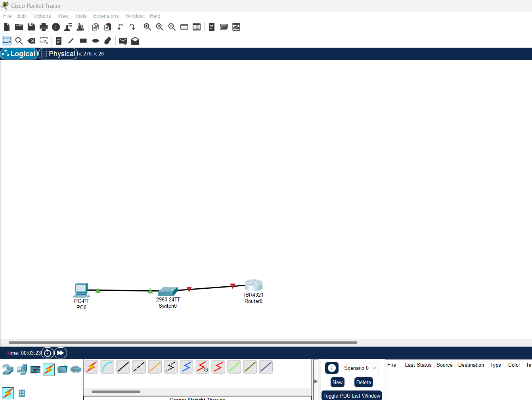
Task: Print the topology
Action: [x=44, y=27]
